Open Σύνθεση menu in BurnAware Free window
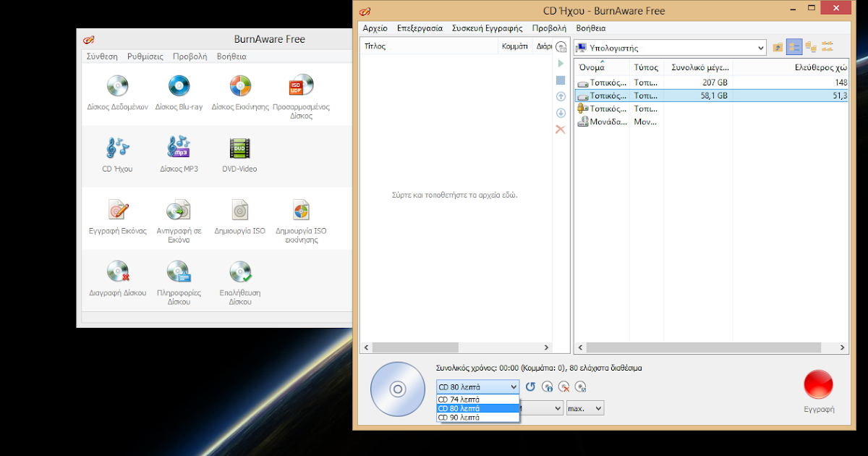The width and height of the screenshot is (868, 456). coord(102,56)
